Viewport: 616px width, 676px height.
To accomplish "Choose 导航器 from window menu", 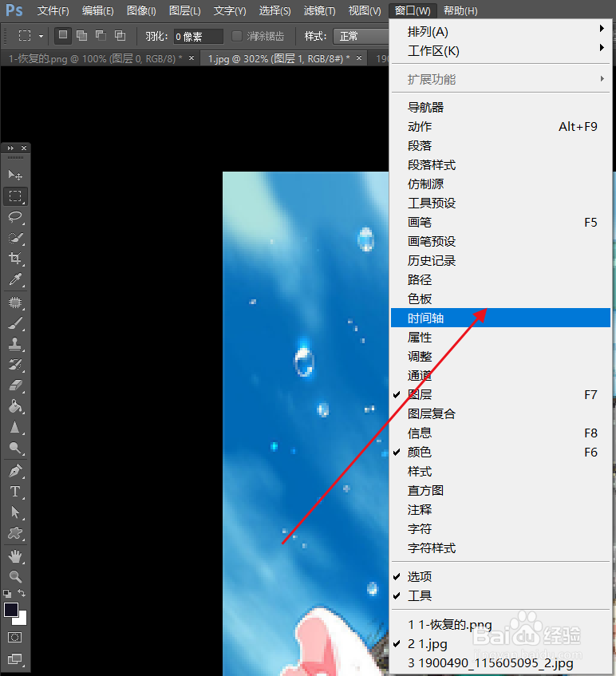I will (x=500, y=108).
